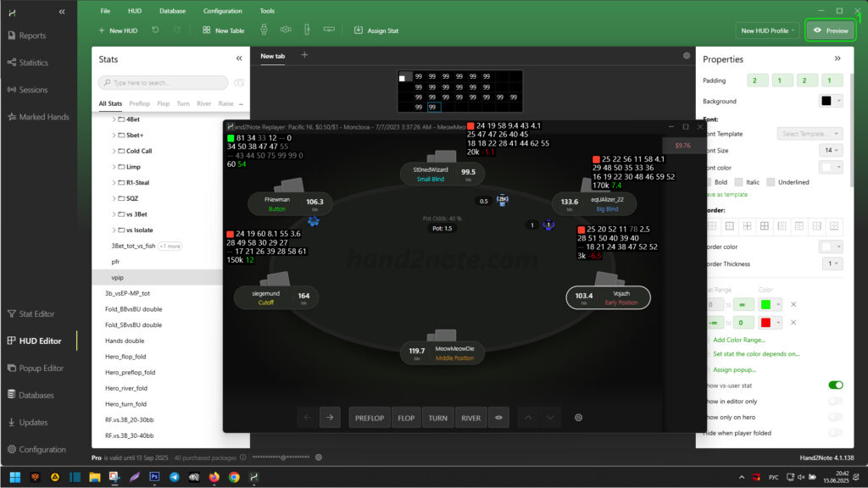868x488 pixels.
Task: Enable Show in editor only toggle
Action: coord(835,401)
